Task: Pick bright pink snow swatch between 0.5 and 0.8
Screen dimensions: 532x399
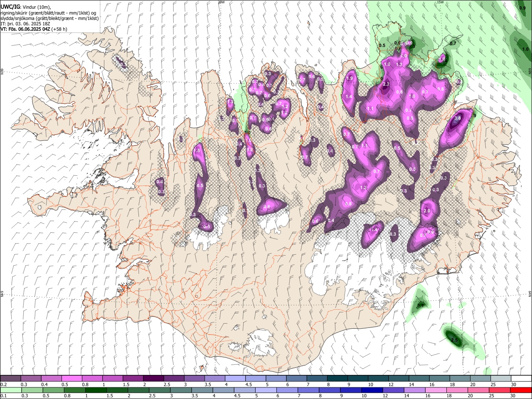Action: 71,379
